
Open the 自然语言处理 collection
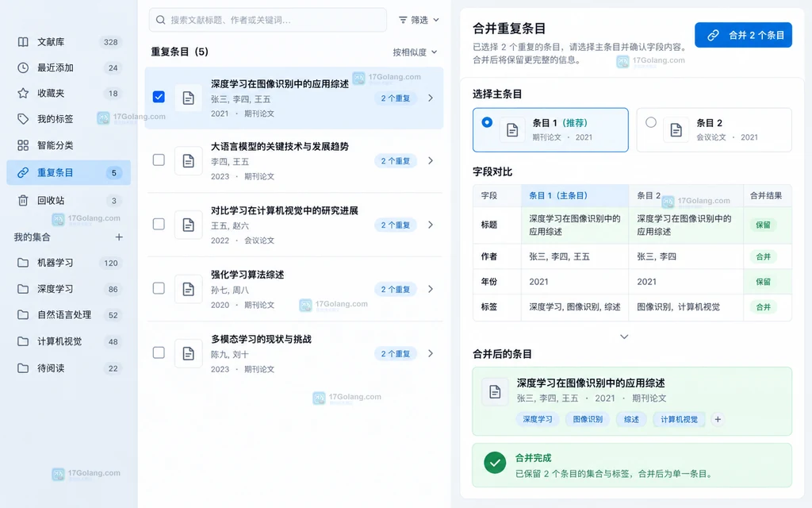(x=69, y=314)
